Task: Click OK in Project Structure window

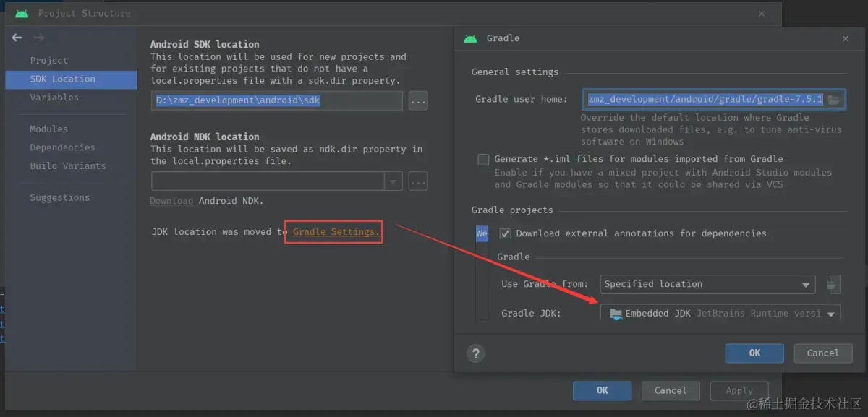Action: coord(603,390)
